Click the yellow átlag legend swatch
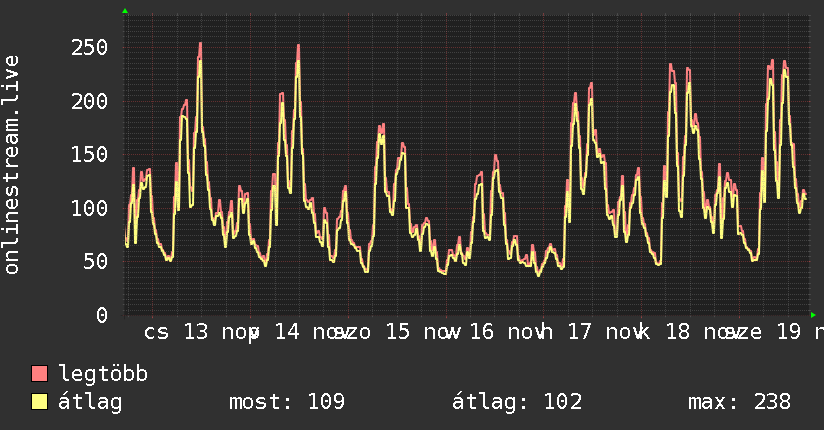824x430 pixels. pos(39,402)
